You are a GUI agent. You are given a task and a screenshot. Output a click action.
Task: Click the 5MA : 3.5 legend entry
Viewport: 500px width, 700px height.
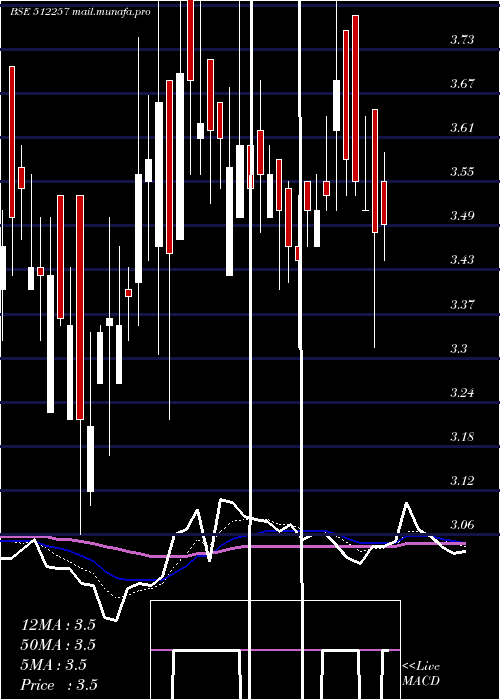pyautogui.click(x=54, y=665)
